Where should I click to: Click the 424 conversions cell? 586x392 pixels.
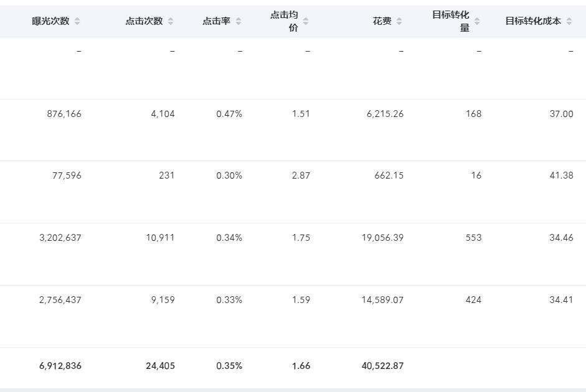click(473, 300)
